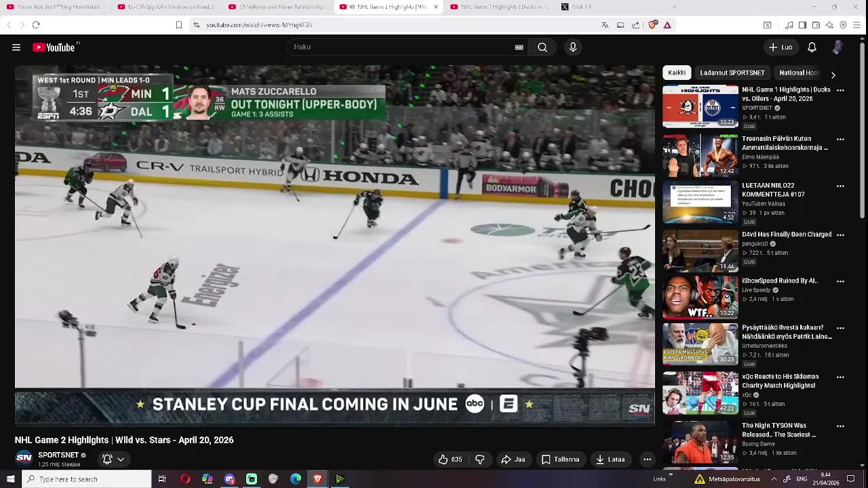Open SPORTSNET notification bell dropdown
The height and width of the screenshot is (488, 868).
point(113,459)
